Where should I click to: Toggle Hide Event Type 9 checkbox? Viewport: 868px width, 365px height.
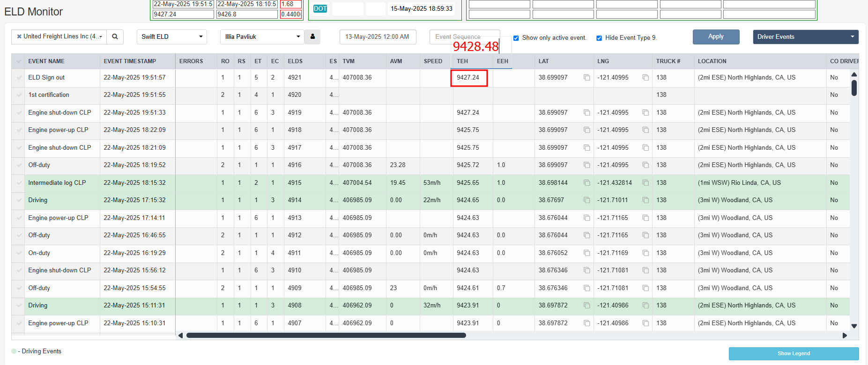(x=599, y=38)
